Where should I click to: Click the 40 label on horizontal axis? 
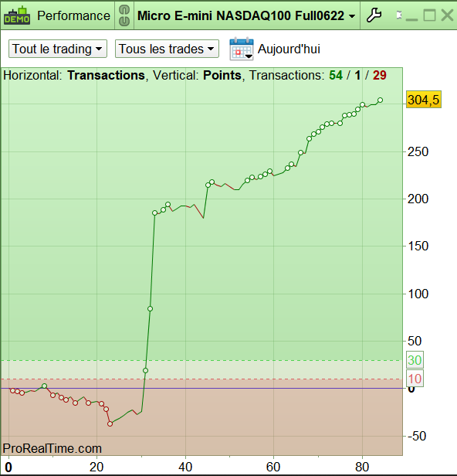tap(185, 467)
